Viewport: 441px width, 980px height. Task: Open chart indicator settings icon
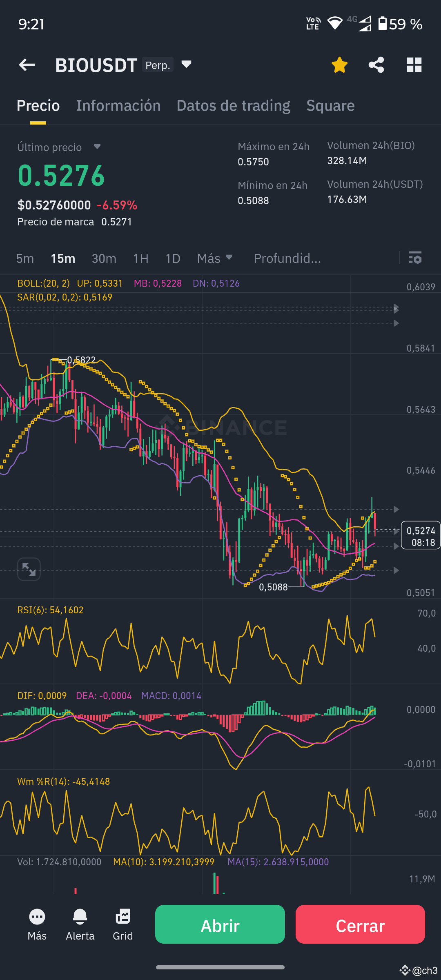(415, 258)
